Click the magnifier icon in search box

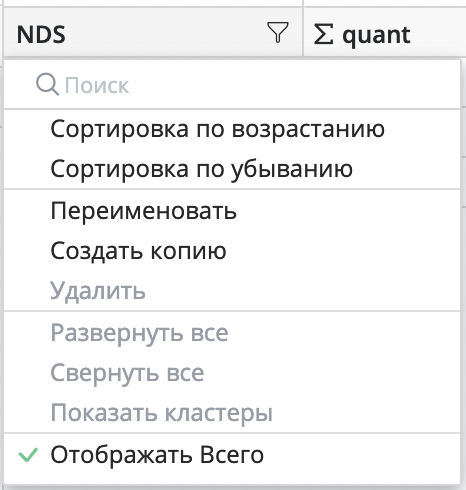click(47, 85)
